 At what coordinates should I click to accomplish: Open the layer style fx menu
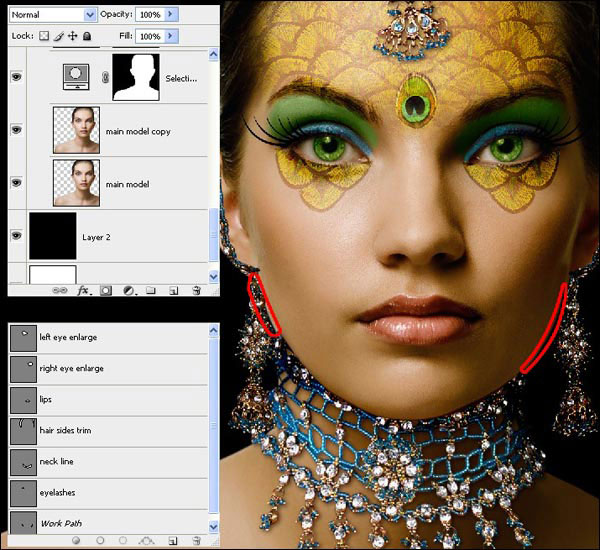[84, 291]
